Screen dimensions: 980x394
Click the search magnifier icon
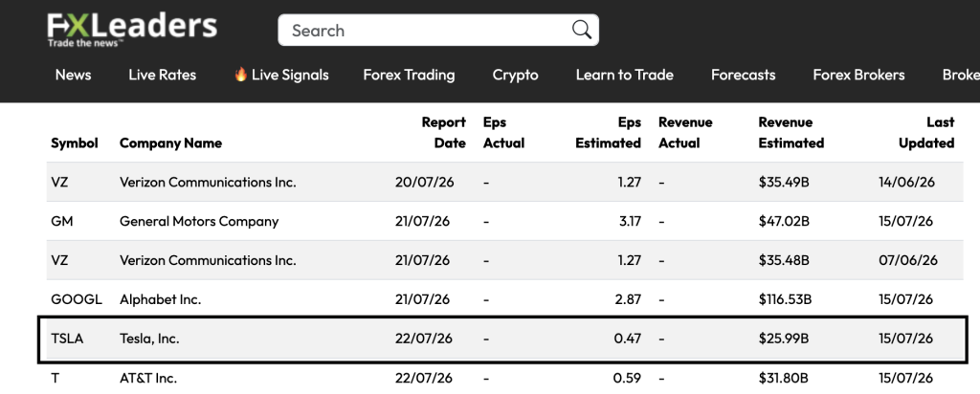pos(581,30)
